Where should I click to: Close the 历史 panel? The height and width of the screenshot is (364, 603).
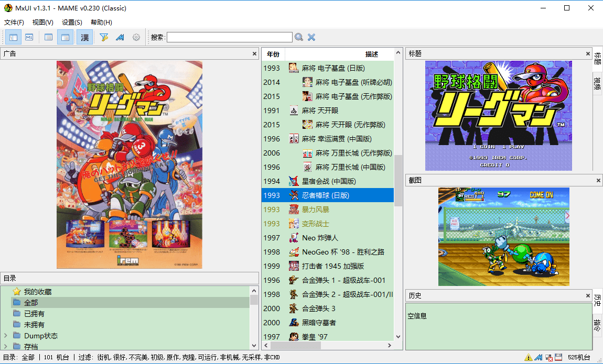[588, 295]
